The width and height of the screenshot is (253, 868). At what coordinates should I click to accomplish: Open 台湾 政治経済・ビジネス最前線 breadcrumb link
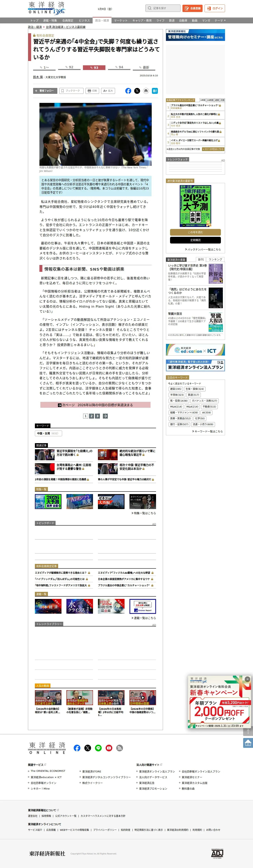65,27
